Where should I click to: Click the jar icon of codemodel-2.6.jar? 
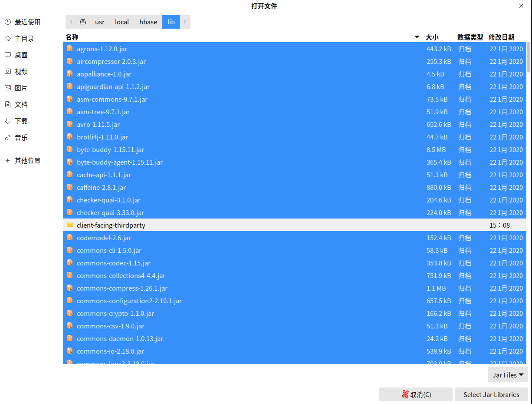(70, 238)
